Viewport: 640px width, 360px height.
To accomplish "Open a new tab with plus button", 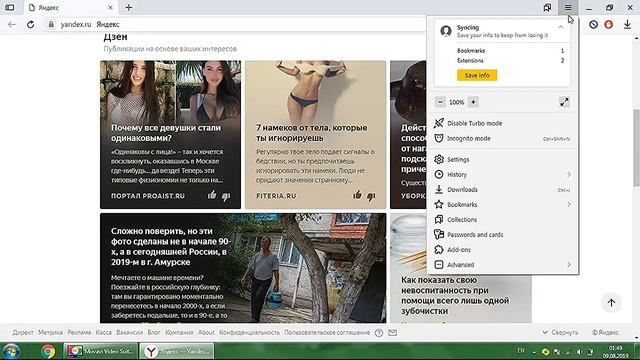I will 129,7.
